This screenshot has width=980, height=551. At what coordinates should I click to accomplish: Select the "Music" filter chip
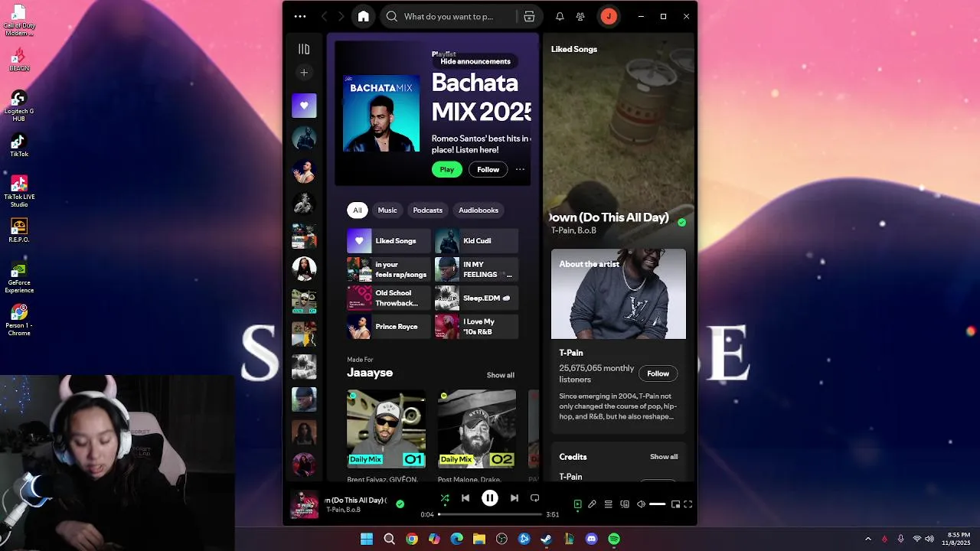[x=387, y=210]
